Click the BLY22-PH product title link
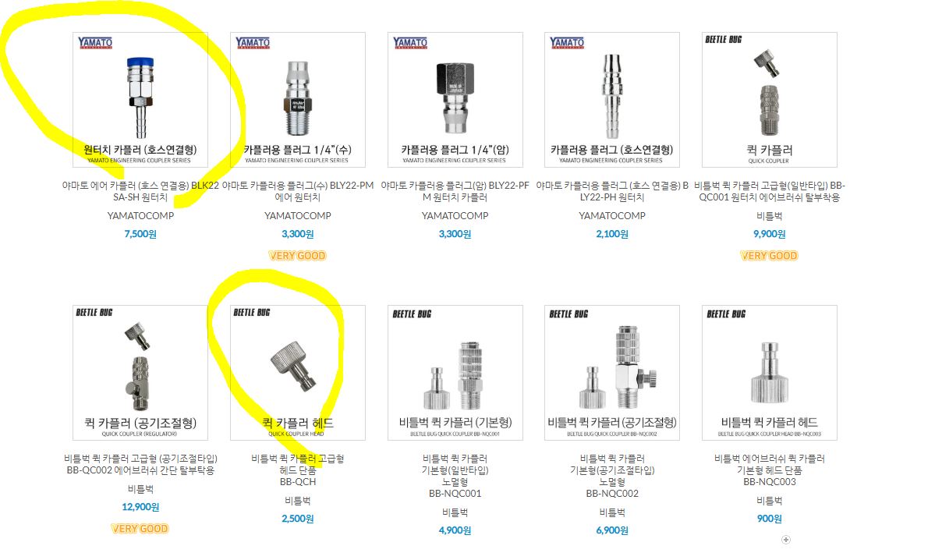Viewport: 935px width, 560px height. [612, 191]
